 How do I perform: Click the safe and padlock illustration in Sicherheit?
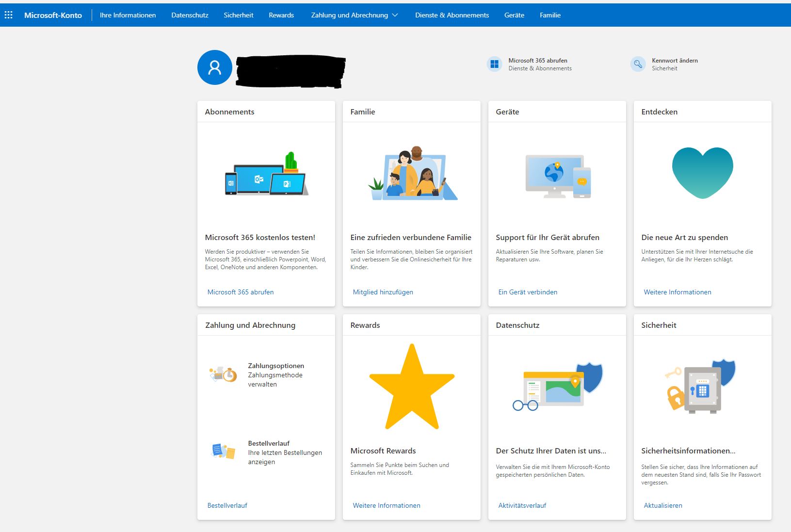tap(700, 387)
